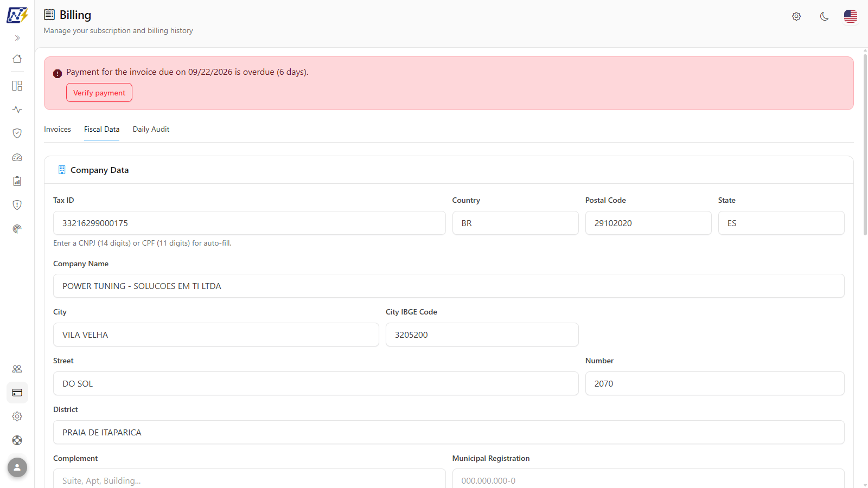Open the report chart icon in sidebar

(17, 181)
